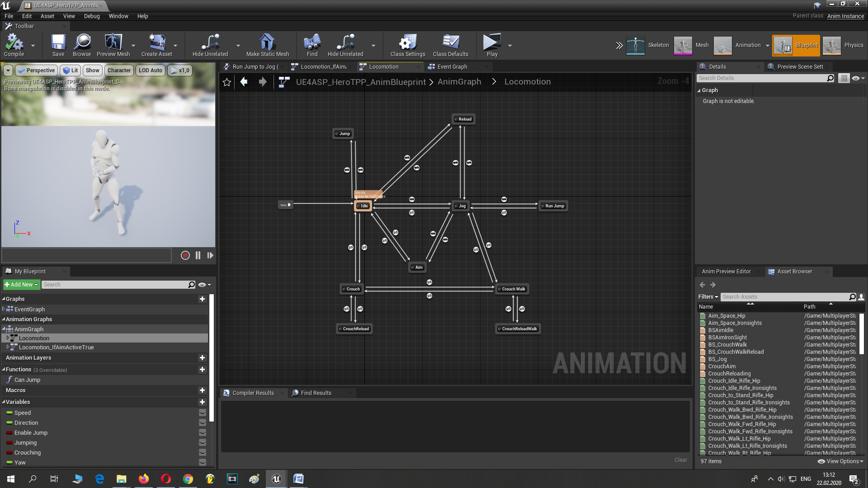
Task: Click the Locomotion tree item
Action: (34, 338)
